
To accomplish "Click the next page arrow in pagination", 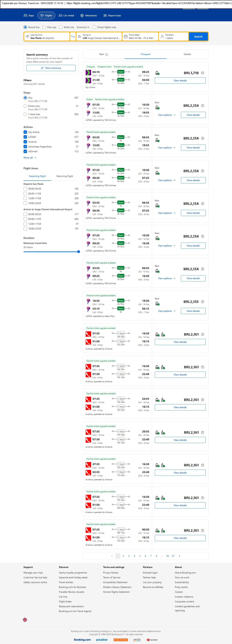I will (x=179, y=556).
